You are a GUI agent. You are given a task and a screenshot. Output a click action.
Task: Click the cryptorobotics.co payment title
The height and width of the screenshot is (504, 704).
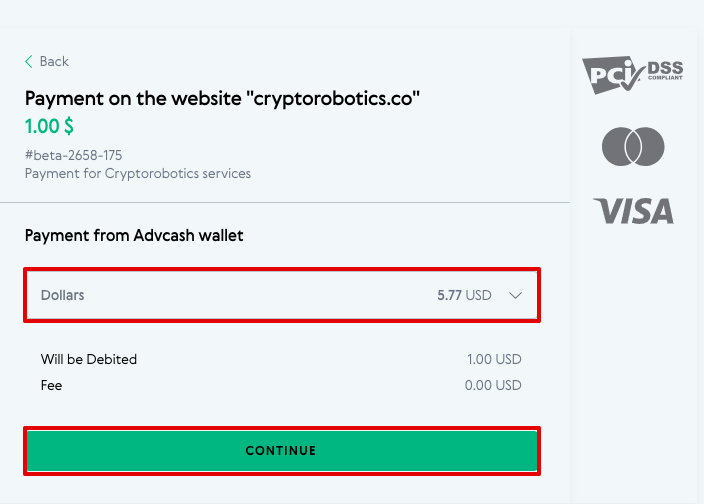(222, 98)
